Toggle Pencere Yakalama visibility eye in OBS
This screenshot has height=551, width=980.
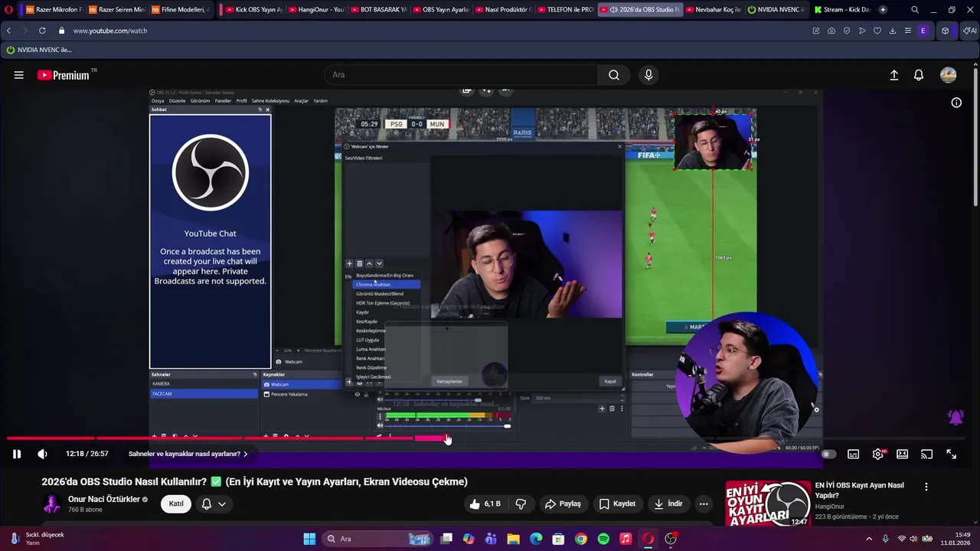coord(357,394)
